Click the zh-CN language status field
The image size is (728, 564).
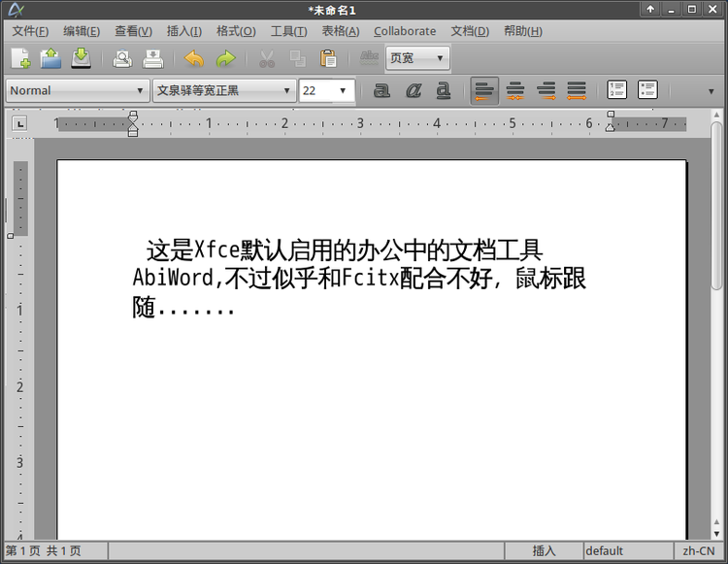click(x=699, y=551)
